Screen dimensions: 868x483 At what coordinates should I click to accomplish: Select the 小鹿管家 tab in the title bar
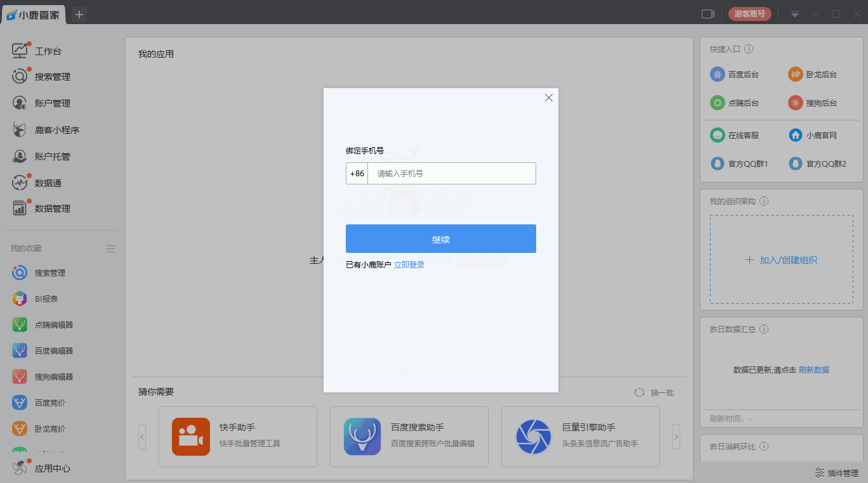tap(34, 15)
